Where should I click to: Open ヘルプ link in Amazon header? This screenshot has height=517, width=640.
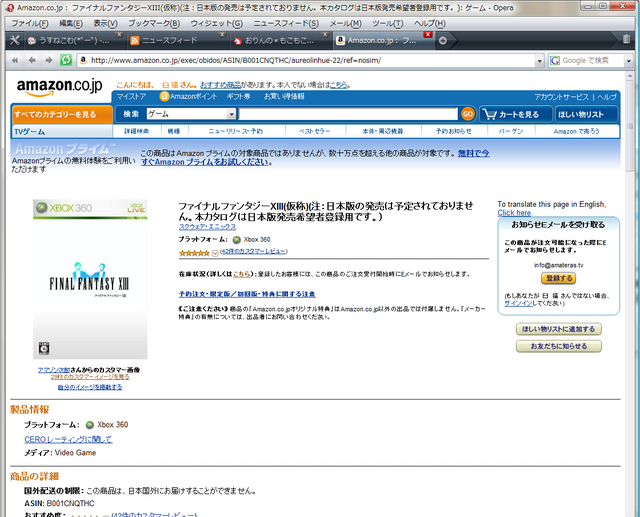[x=607, y=97]
